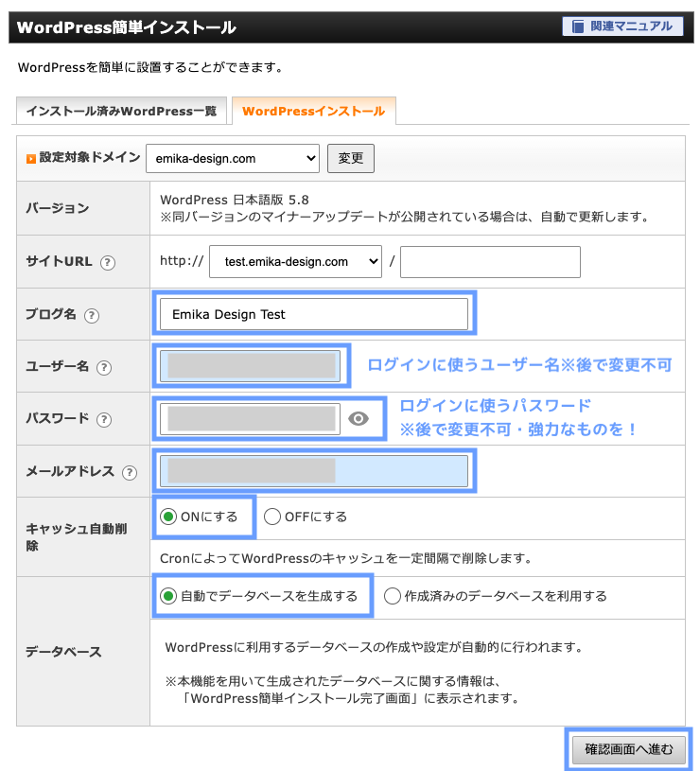Select ONにする for cache auto deletion
700x771 pixels.
169,517
